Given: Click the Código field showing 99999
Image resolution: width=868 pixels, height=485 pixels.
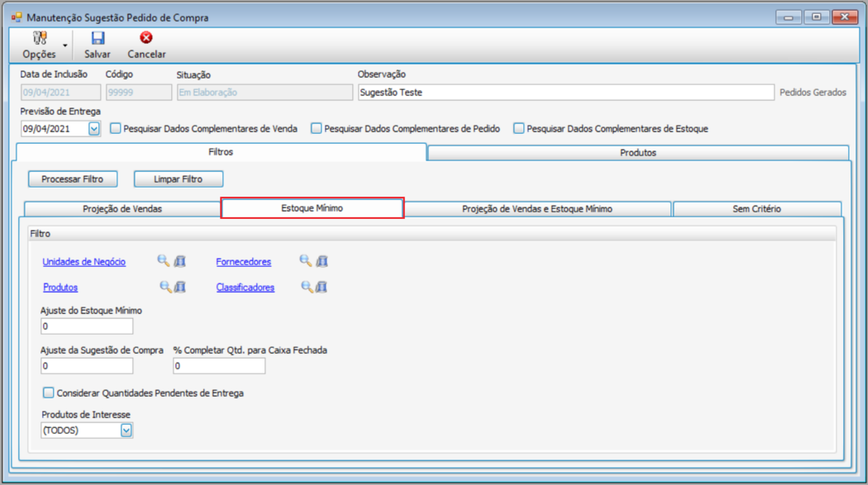Looking at the screenshot, I should coord(139,93).
